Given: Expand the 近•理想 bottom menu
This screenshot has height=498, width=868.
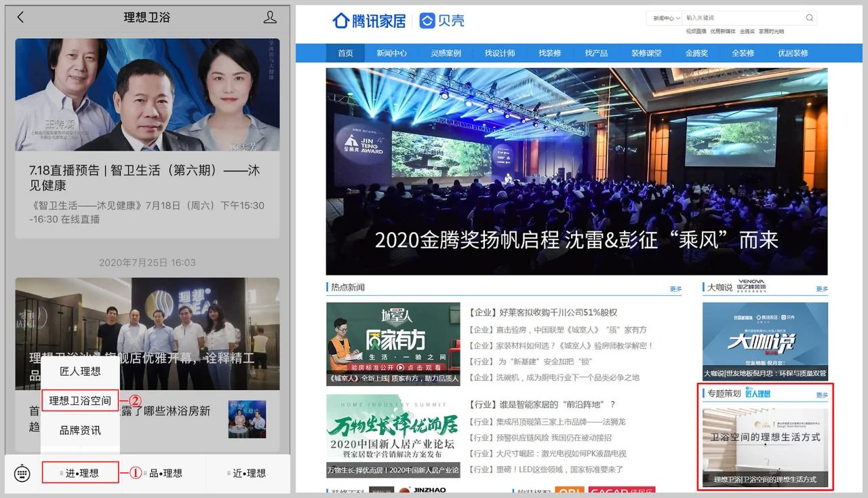Looking at the screenshot, I should coord(248,473).
